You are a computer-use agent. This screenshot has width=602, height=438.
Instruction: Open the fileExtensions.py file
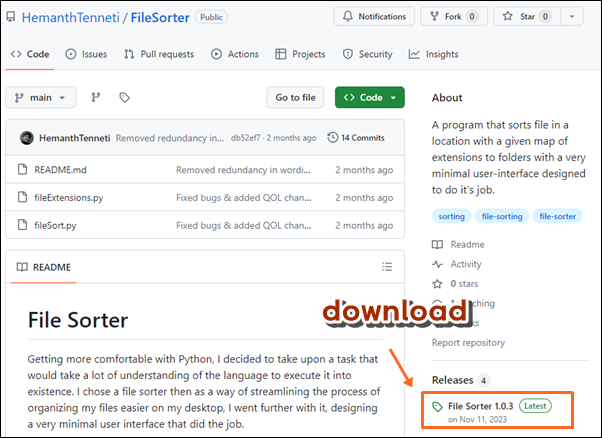point(69,198)
